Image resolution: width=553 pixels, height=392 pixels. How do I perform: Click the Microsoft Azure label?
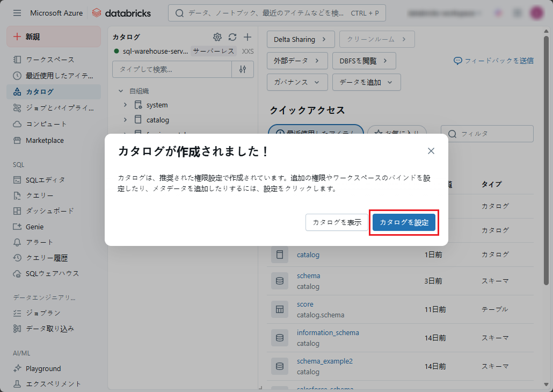click(x=56, y=13)
